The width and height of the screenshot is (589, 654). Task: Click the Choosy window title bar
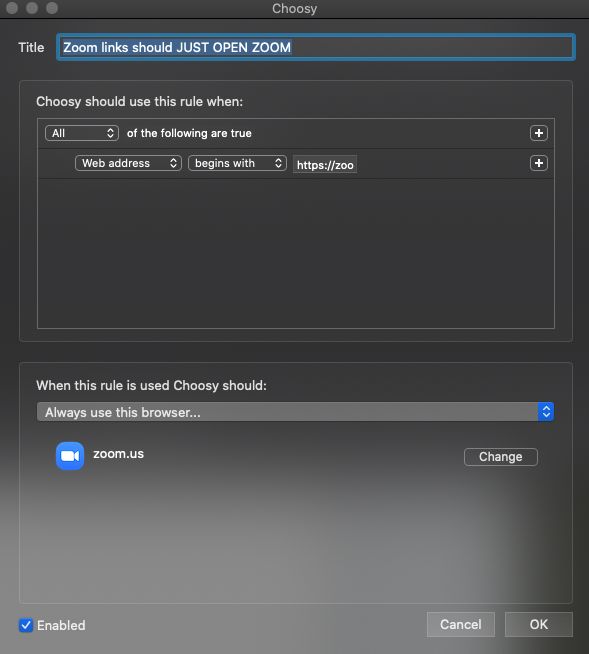tap(294, 8)
